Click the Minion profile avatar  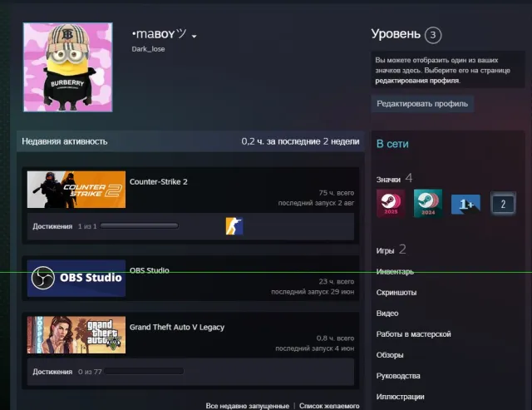[x=68, y=67]
